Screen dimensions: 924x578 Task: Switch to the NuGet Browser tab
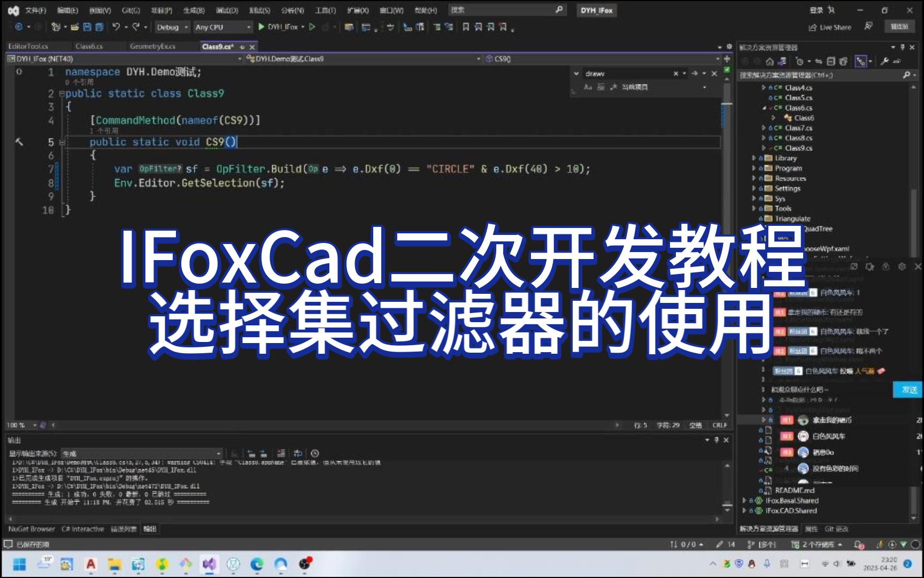click(32, 529)
